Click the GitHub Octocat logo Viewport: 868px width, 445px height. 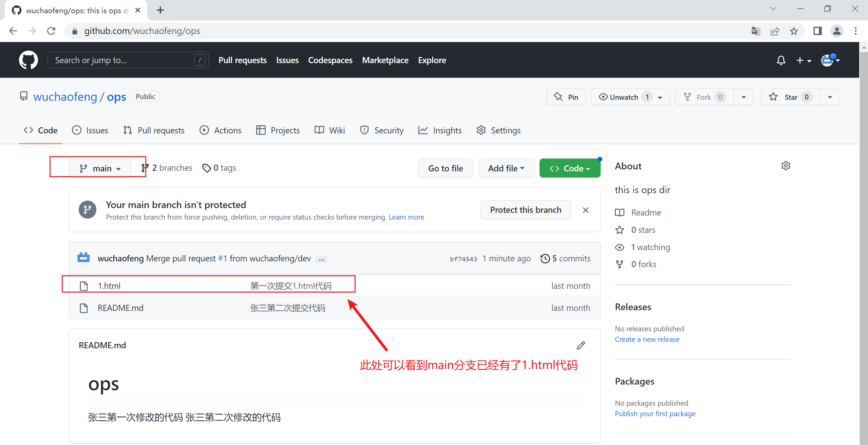(29, 60)
